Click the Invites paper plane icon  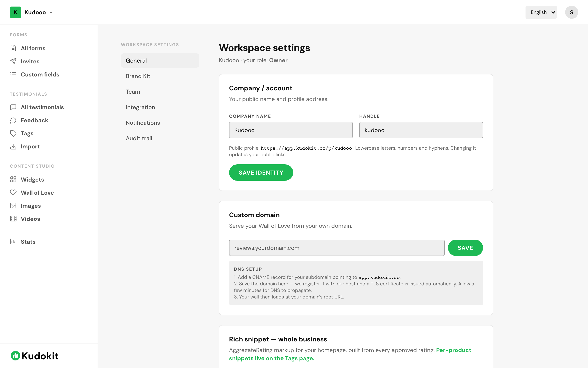click(13, 61)
